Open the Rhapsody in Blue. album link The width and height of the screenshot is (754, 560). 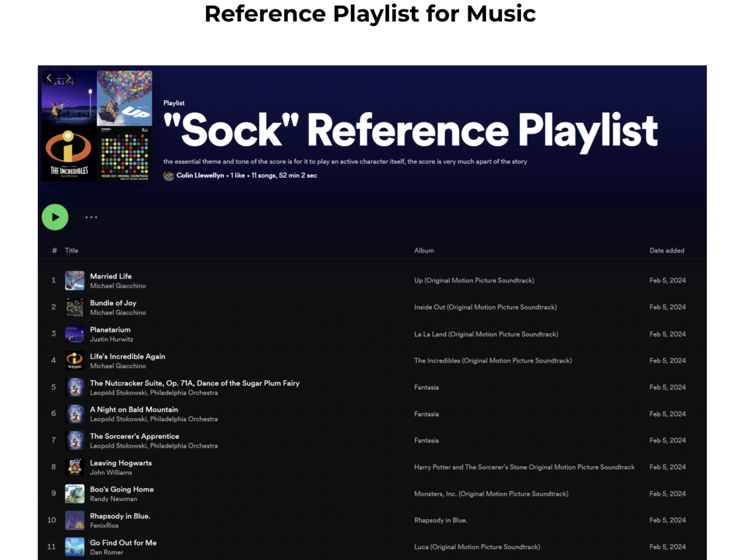[440, 520]
